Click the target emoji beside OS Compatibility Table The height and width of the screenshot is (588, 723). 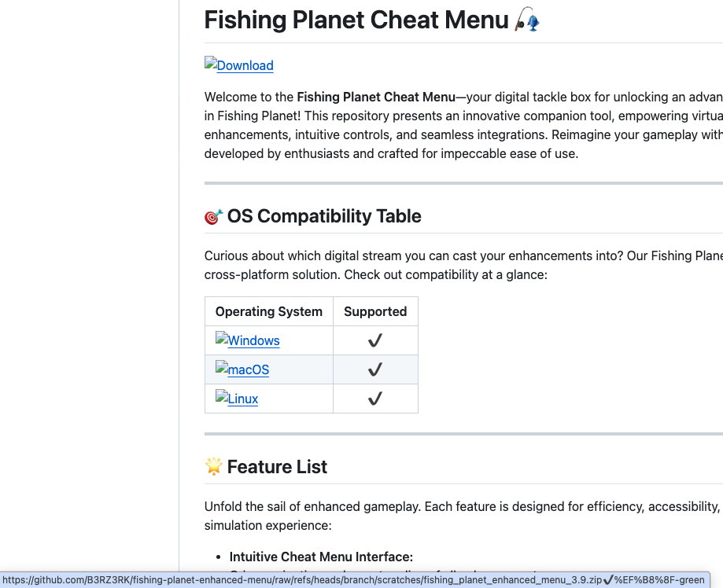point(213,217)
